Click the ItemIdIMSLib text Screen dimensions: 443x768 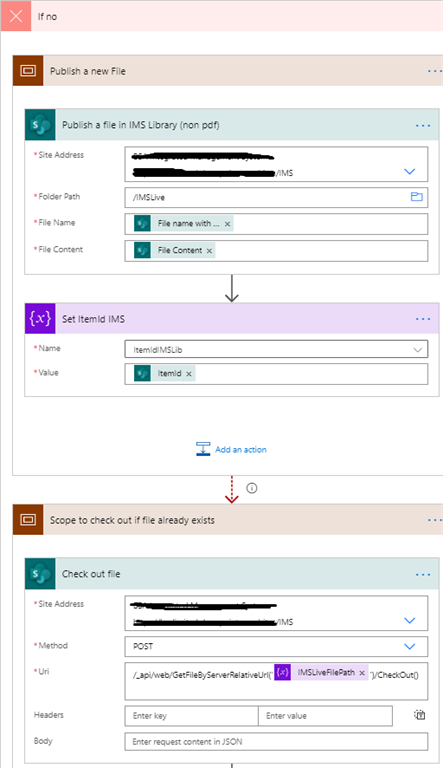click(158, 350)
